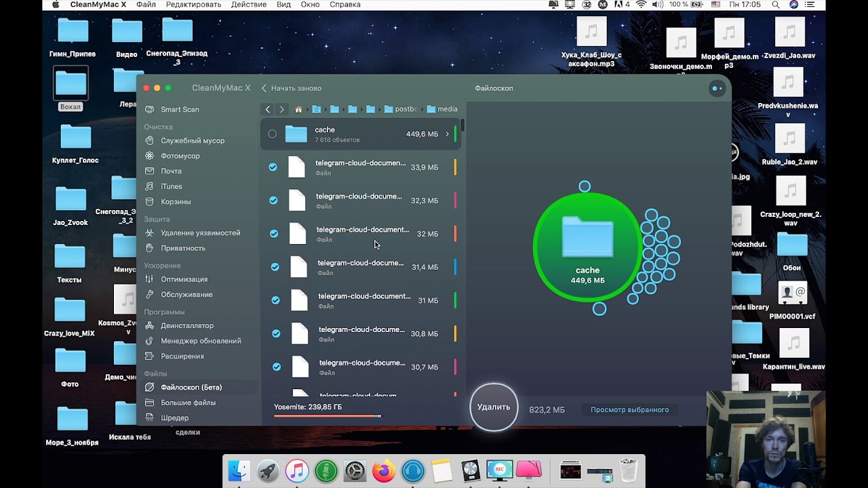This screenshot has height=488, width=868.
Task: Uncheck the 30,7 МБ telegram file
Action: pyautogui.click(x=277, y=367)
